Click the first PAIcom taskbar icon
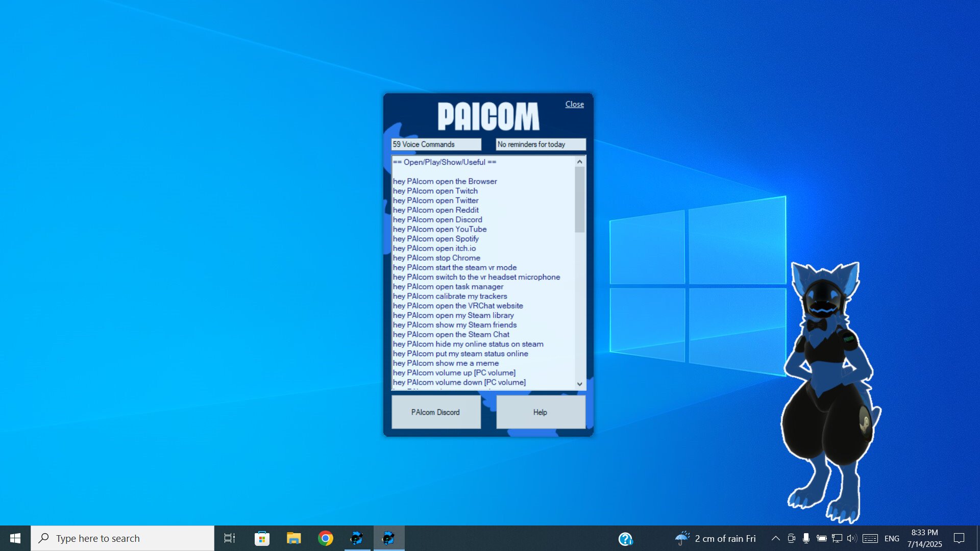Viewport: 980px width, 551px height. 357,538
